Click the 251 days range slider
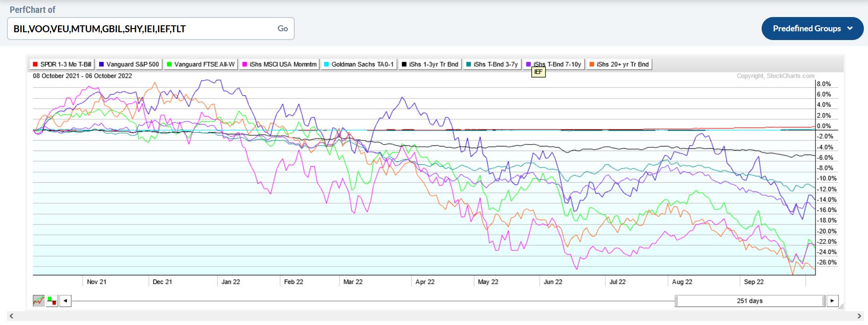This screenshot has height=325, width=868. point(749,301)
